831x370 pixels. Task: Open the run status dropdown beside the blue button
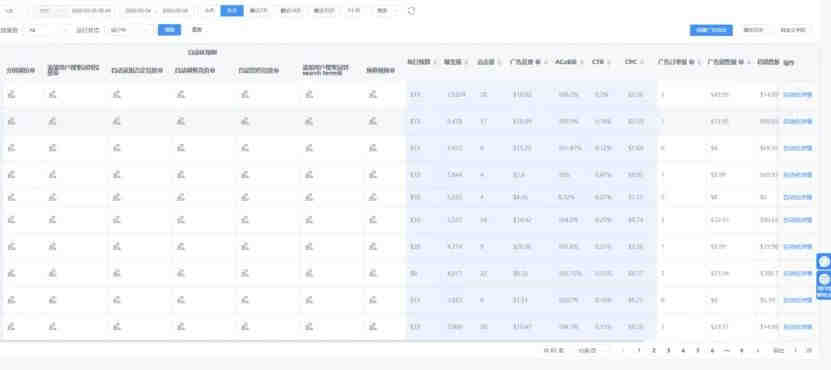click(x=129, y=30)
